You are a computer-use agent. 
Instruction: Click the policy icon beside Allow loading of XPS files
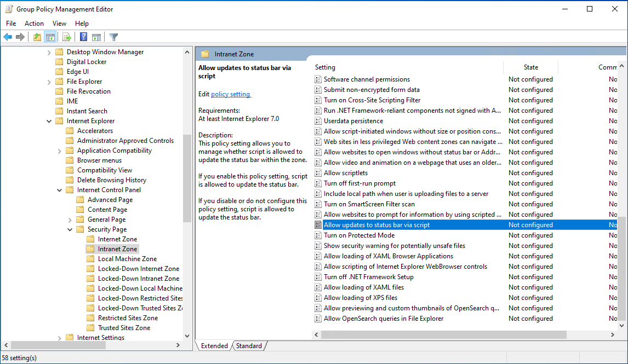pyautogui.click(x=318, y=298)
